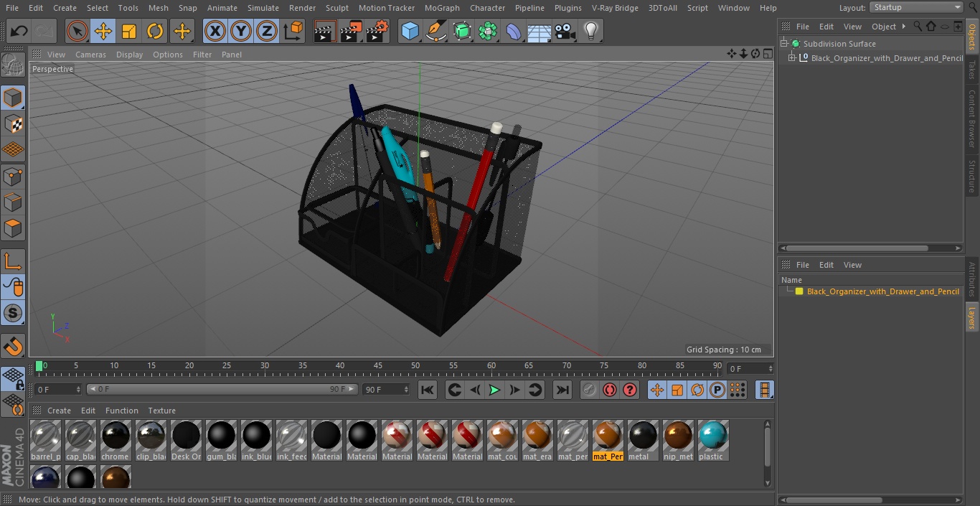Click Render View clapperboard icon
The width and height of the screenshot is (980, 506).
325,31
